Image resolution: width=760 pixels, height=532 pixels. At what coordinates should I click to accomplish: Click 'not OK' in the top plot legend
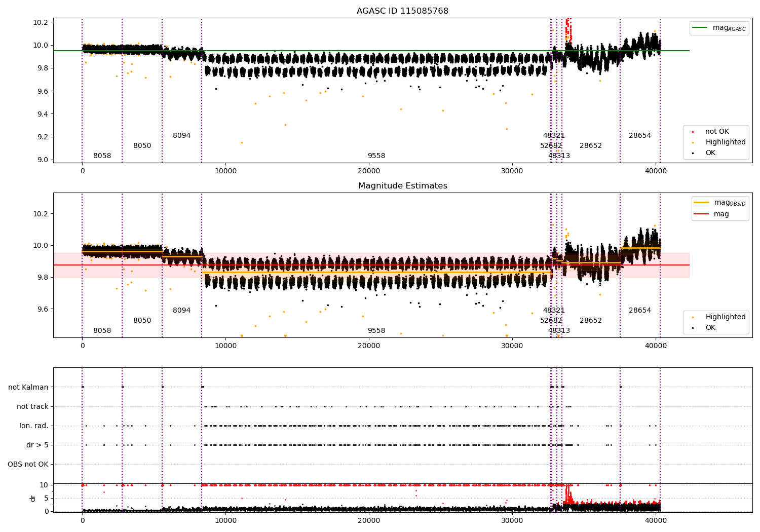[x=716, y=132]
